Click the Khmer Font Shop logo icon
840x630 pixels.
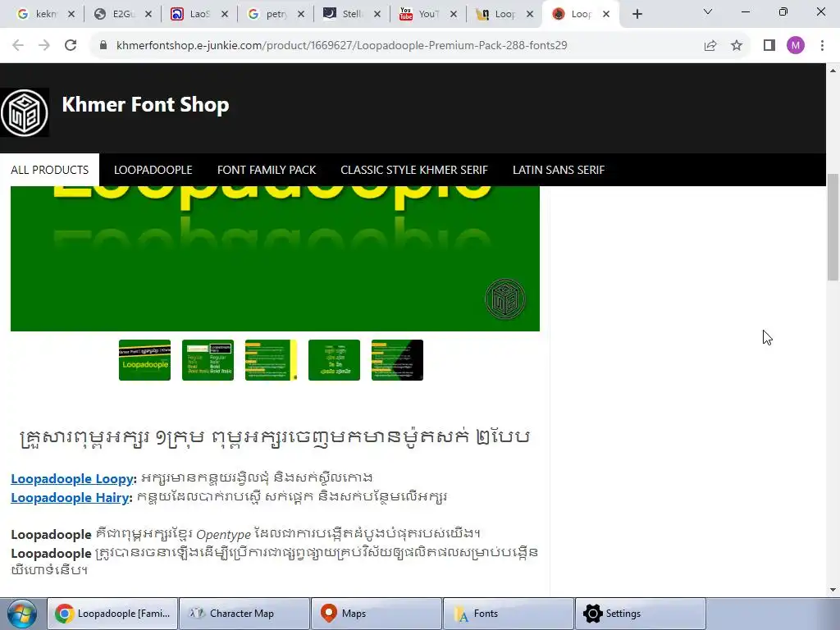point(25,112)
